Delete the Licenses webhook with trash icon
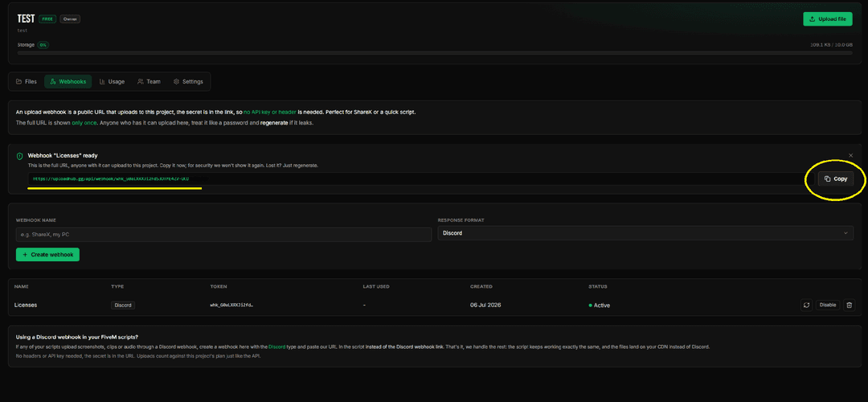Image resolution: width=868 pixels, height=402 pixels. point(850,305)
